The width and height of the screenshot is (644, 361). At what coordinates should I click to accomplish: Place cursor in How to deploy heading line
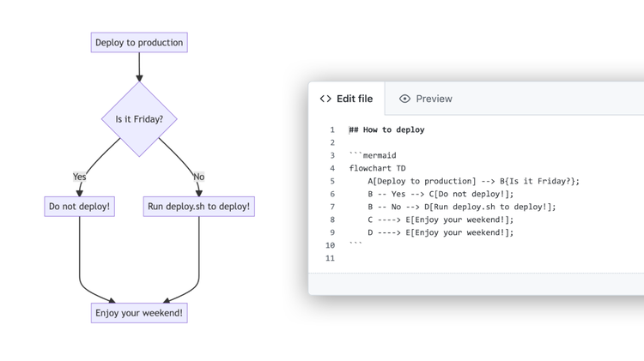[x=387, y=129]
